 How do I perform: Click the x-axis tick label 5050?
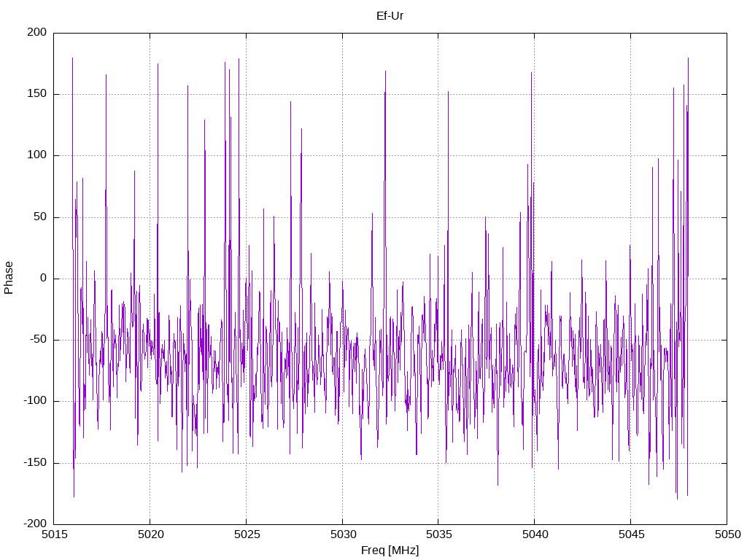[727, 534]
